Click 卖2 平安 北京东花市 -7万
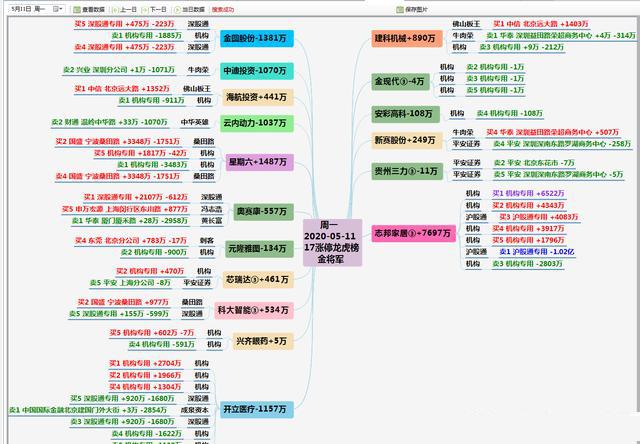640x444 pixels. click(534, 163)
